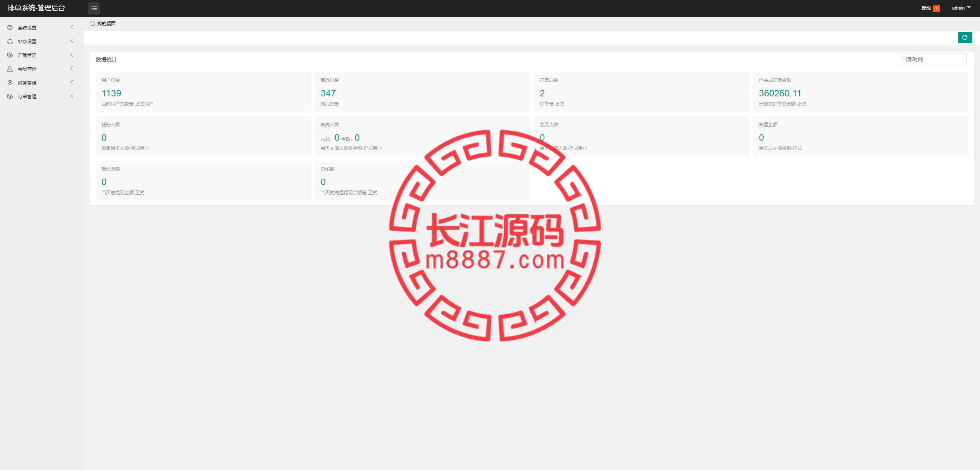Image resolution: width=980 pixels, height=470 pixels.
Task: Click the 订单管理 box icon
Action: tap(10, 96)
